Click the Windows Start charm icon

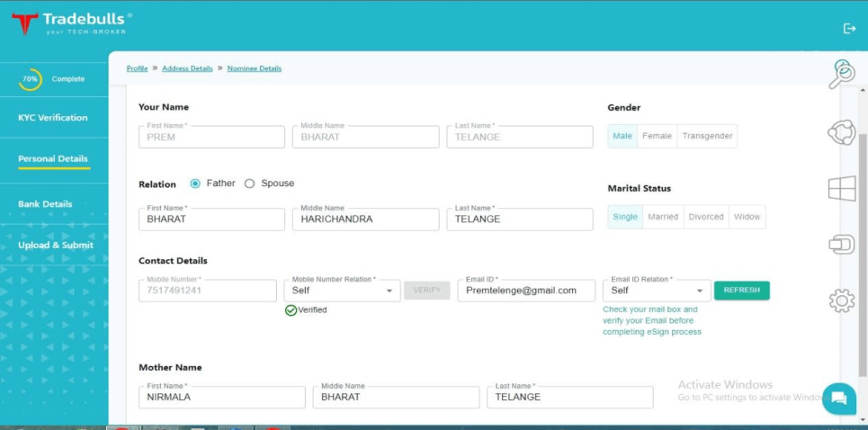tap(842, 188)
